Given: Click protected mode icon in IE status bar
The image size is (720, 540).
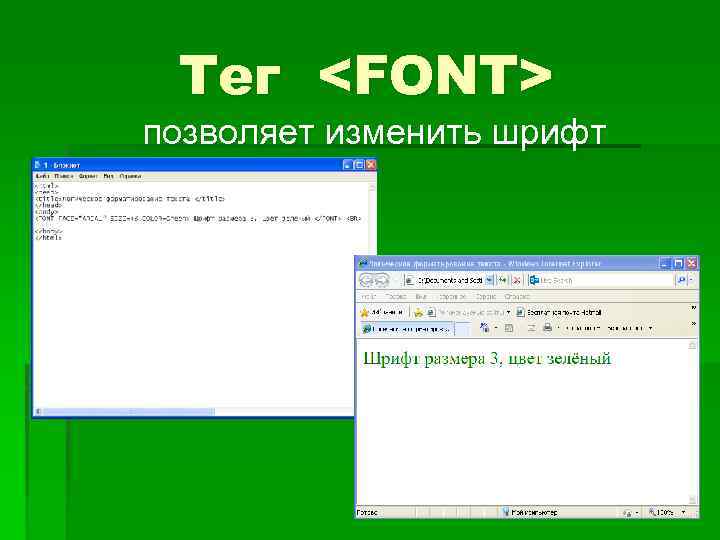Looking at the screenshot, I should (x=628, y=512).
